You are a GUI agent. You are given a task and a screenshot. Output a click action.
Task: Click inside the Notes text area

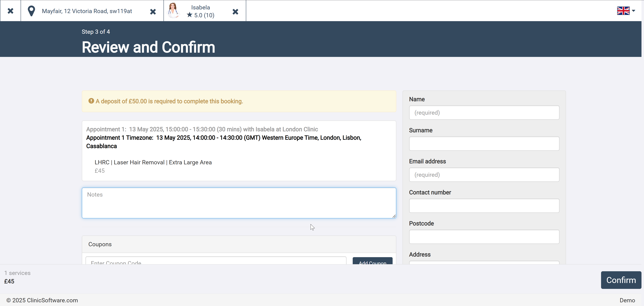pos(239,203)
